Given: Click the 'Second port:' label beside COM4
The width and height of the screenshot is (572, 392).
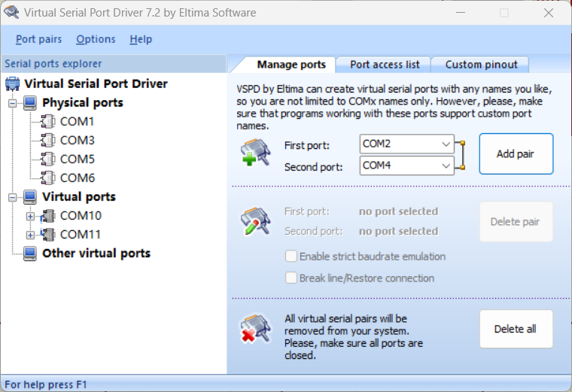Looking at the screenshot, I should [313, 167].
